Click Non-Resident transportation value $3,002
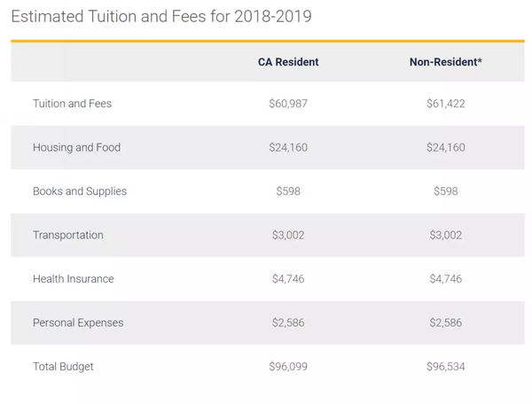The width and height of the screenshot is (532, 404). 445,235
